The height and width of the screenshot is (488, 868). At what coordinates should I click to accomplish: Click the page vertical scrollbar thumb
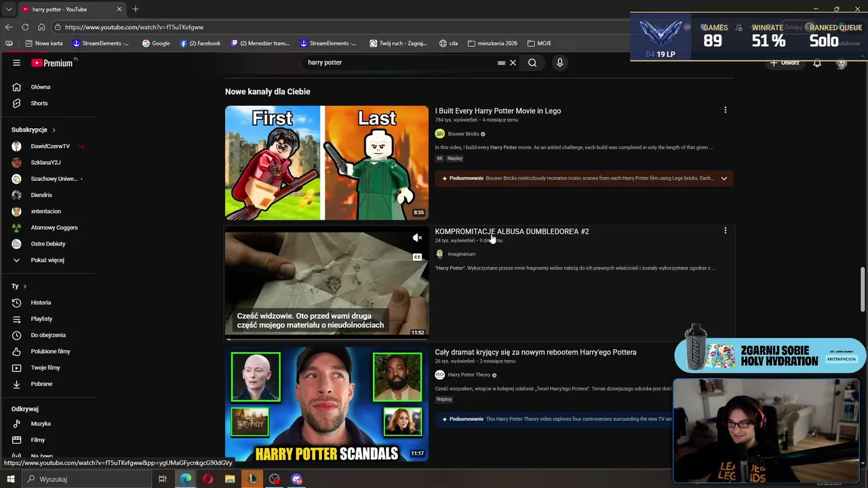coord(863,289)
